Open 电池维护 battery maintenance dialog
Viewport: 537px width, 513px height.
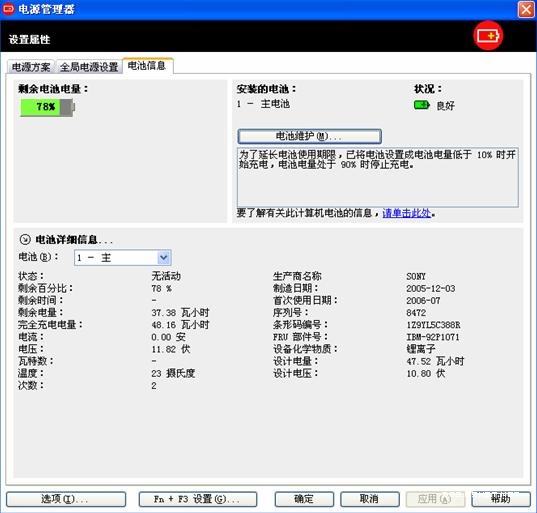click(x=309, y=136)
